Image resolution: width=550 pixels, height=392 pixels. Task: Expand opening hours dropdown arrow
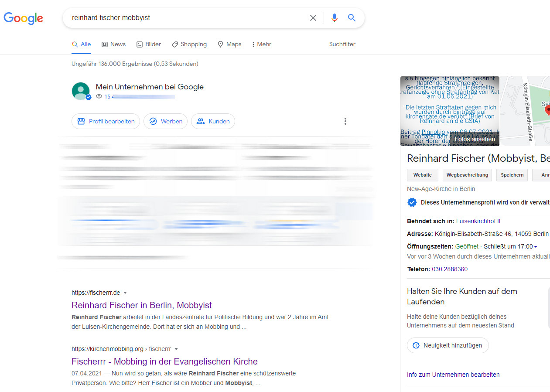(x=536, y=247)
